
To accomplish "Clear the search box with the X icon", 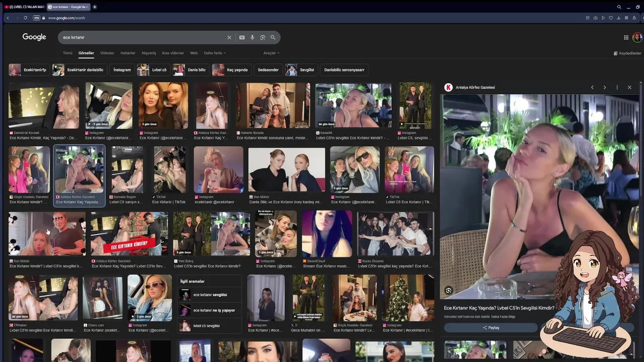I will (229, 37).
